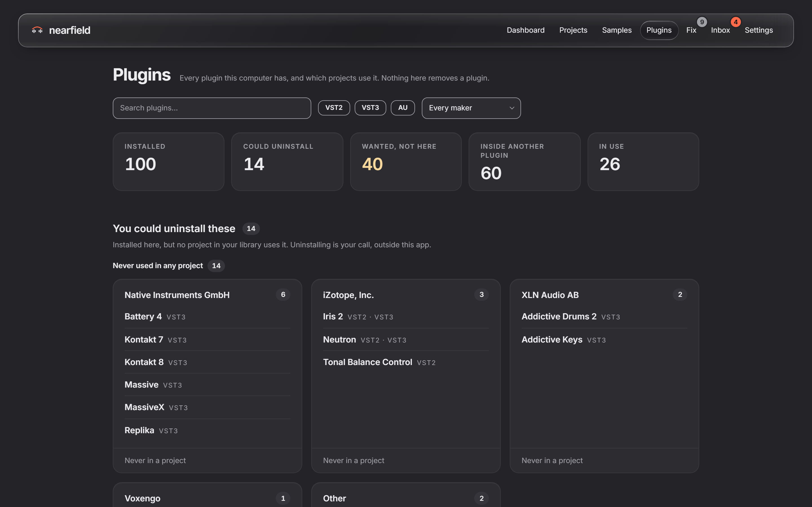Select the Could Uninstall stat card
812x507 pixels.
[287, 162]
